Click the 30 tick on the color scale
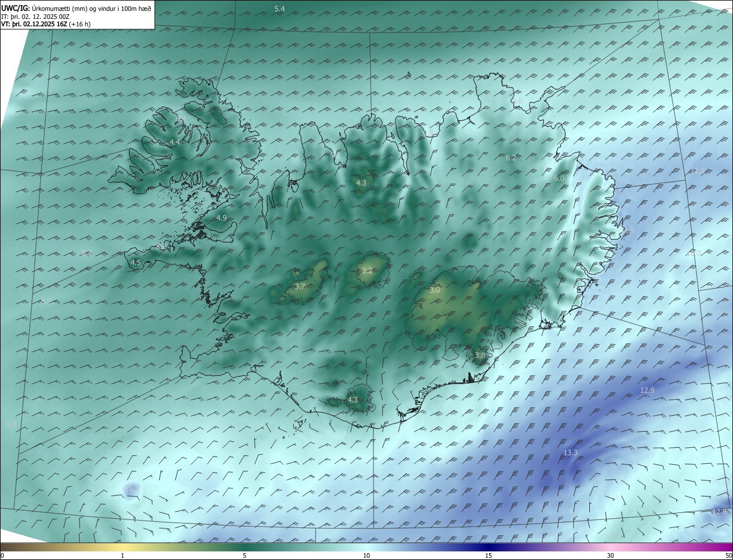 pos(610,555)
